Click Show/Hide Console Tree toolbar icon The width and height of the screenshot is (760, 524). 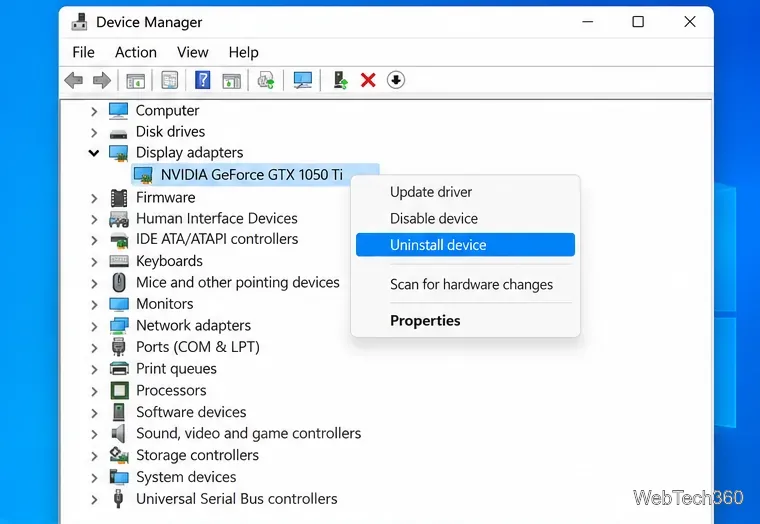[136, 80]
